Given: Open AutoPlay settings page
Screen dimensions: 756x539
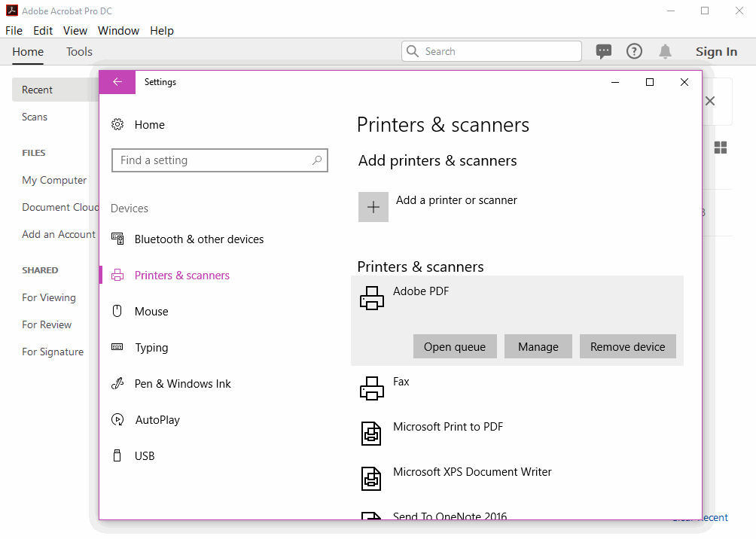Looking at the screenshot, I should 157,420.
